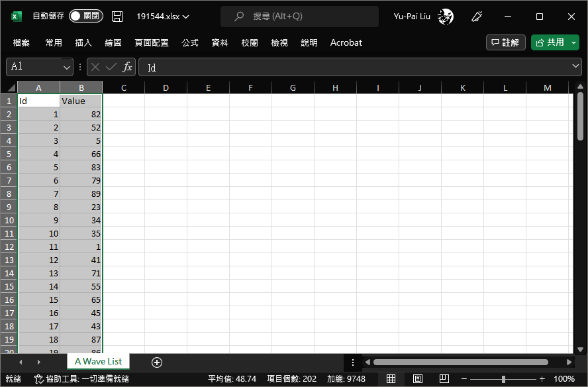Image resolution: width=588 pixels, height=387 pixels.
Task: Switch to the 插入 tab
Action: pos(83,43)
